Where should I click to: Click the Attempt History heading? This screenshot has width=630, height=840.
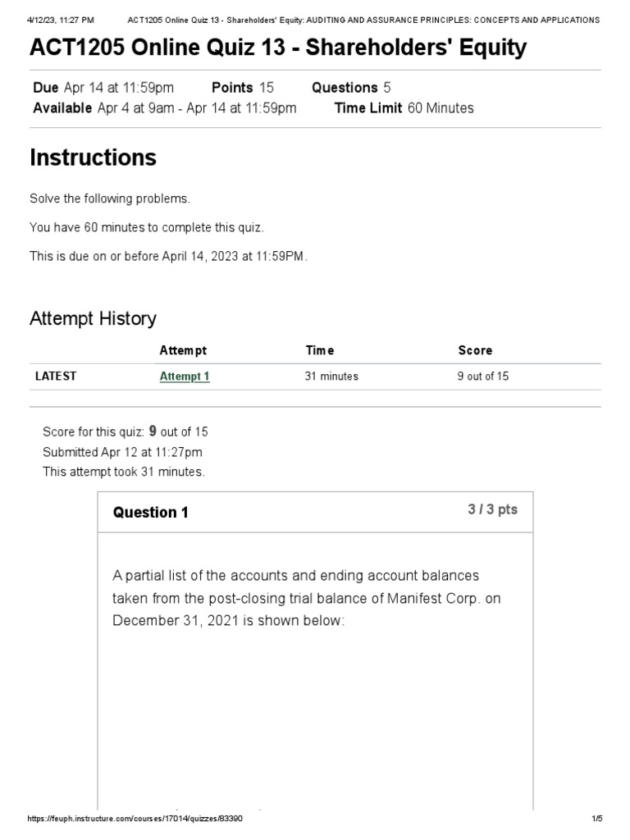click(x=93, y=318)
